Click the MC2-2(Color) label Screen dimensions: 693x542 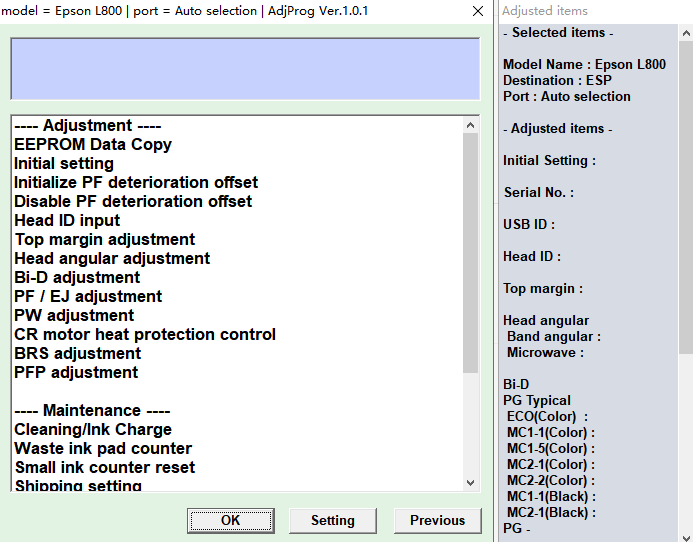coord(551,481)
